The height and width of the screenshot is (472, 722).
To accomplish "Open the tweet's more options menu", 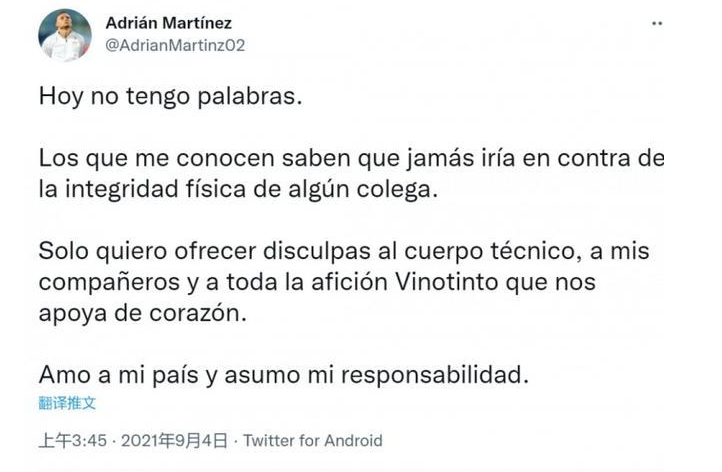I will [657, 23].
